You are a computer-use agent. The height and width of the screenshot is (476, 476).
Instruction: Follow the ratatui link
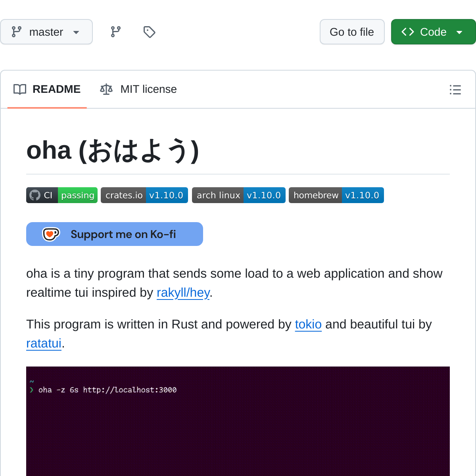tap(44, 344)
